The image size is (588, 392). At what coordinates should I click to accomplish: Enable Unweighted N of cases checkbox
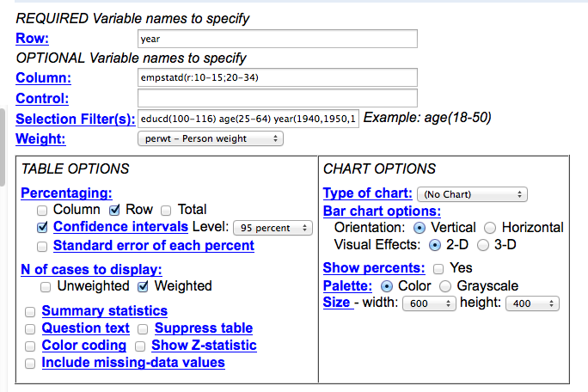46,287
